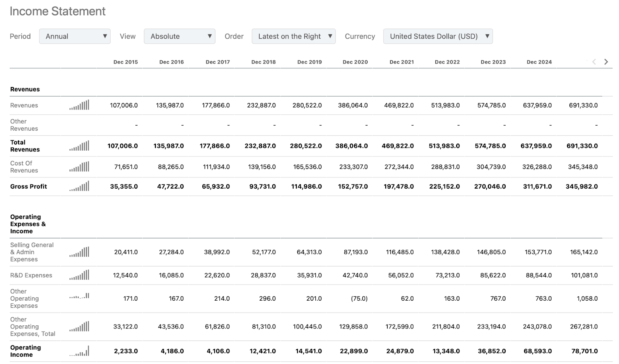Open the Period dropdown set to Annual
The width and height of the screenshot is (619, 364).
coord(75,36)
